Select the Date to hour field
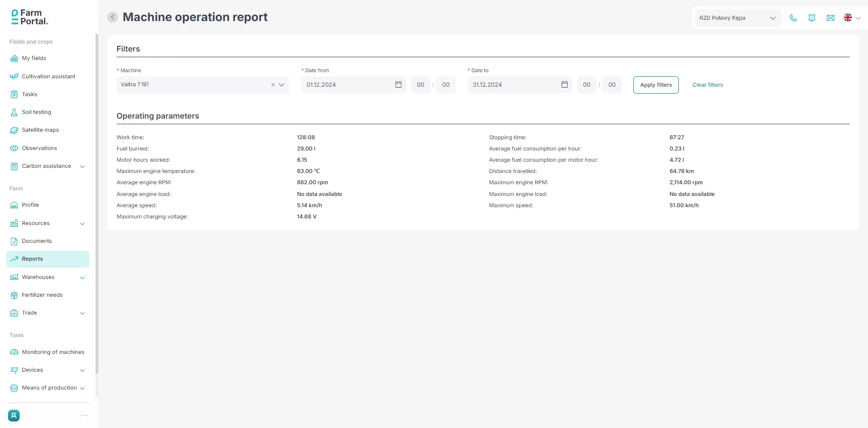 point(586,85)
